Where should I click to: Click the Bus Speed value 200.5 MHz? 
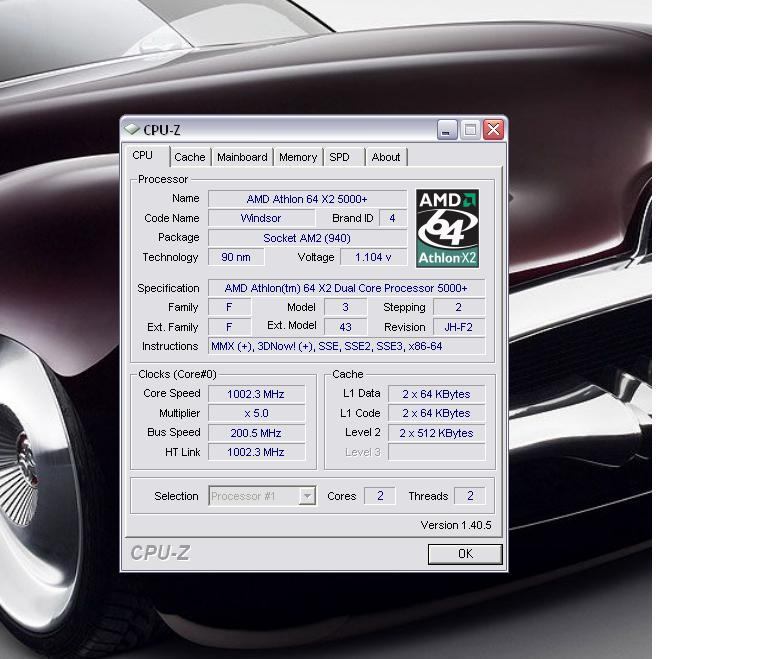pos(256,433)
